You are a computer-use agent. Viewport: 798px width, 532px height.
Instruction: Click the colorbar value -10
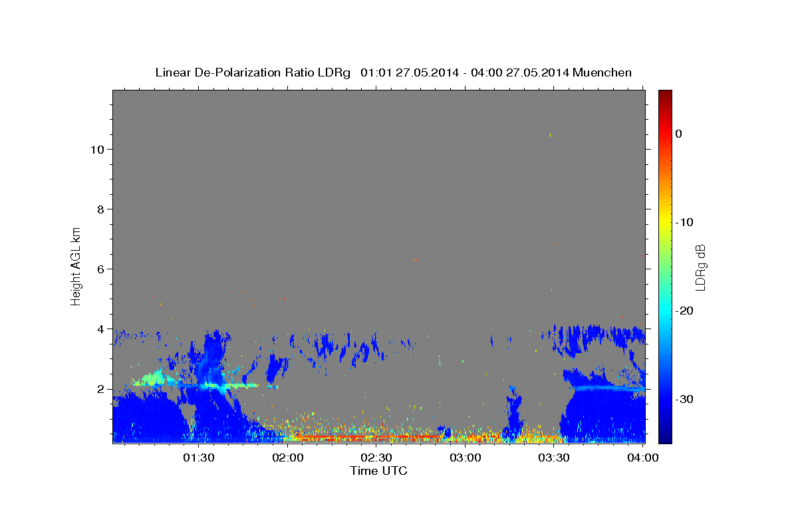tap(684, 222)
